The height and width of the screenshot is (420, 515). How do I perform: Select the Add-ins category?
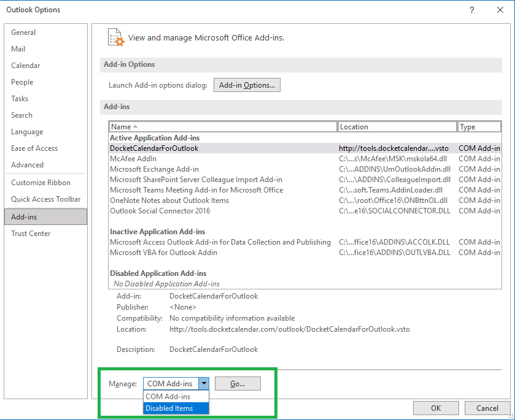(45, 217)
